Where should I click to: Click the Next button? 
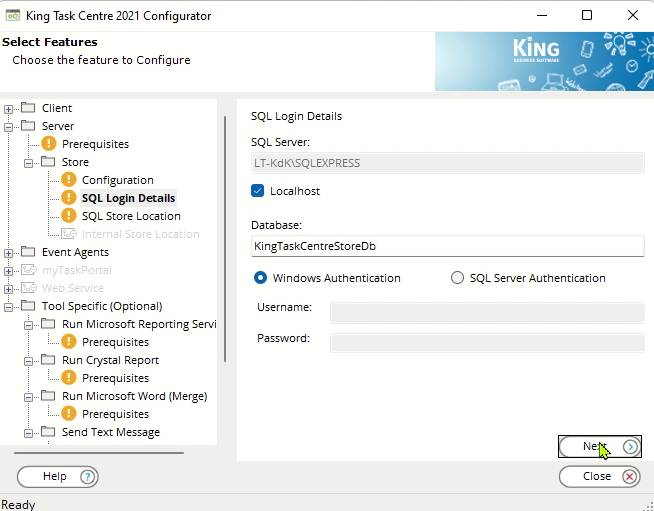[x=600, y=447]
